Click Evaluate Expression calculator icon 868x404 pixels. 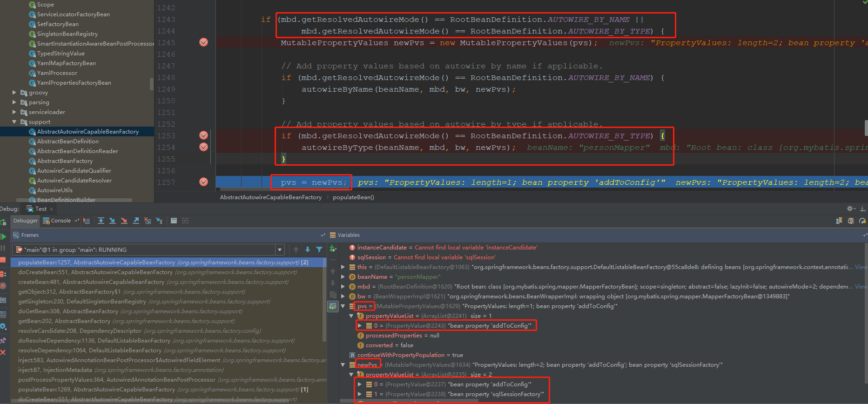174,221
